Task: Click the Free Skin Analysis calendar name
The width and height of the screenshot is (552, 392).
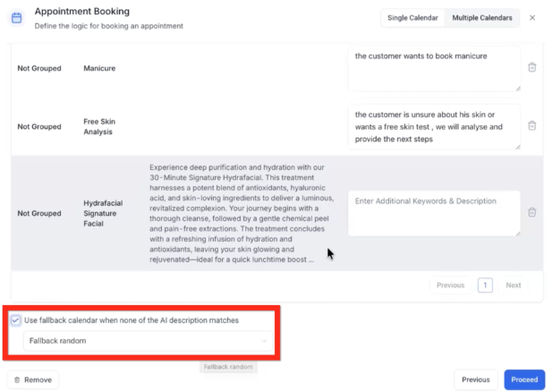Action: pyautogui.click(x=100, y=126)
